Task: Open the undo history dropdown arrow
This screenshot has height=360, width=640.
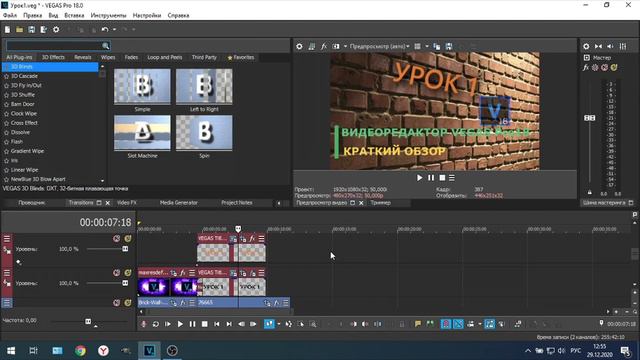Action: click(114, 29)
